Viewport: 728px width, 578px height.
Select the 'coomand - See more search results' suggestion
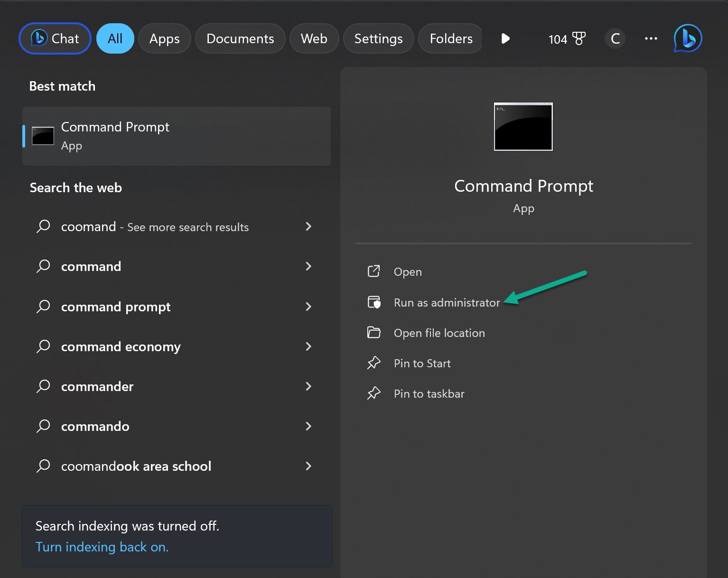tap(177, 226)
